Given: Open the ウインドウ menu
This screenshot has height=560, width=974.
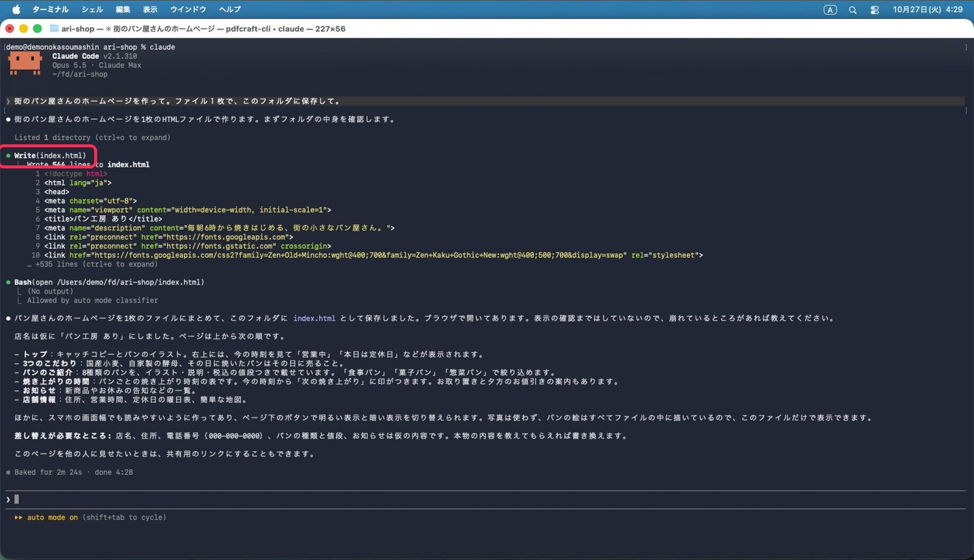Looking at the screenshot, I should [x=188, y=9].
